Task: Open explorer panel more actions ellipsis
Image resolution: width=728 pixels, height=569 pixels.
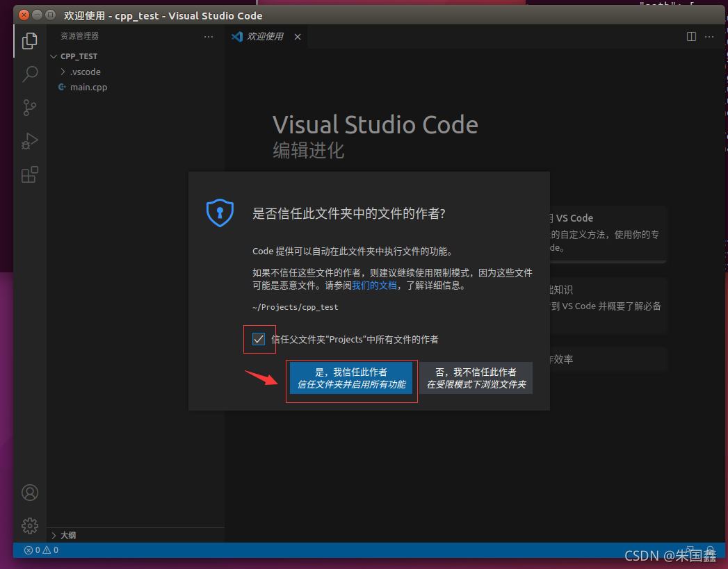Action: (209, 37)
